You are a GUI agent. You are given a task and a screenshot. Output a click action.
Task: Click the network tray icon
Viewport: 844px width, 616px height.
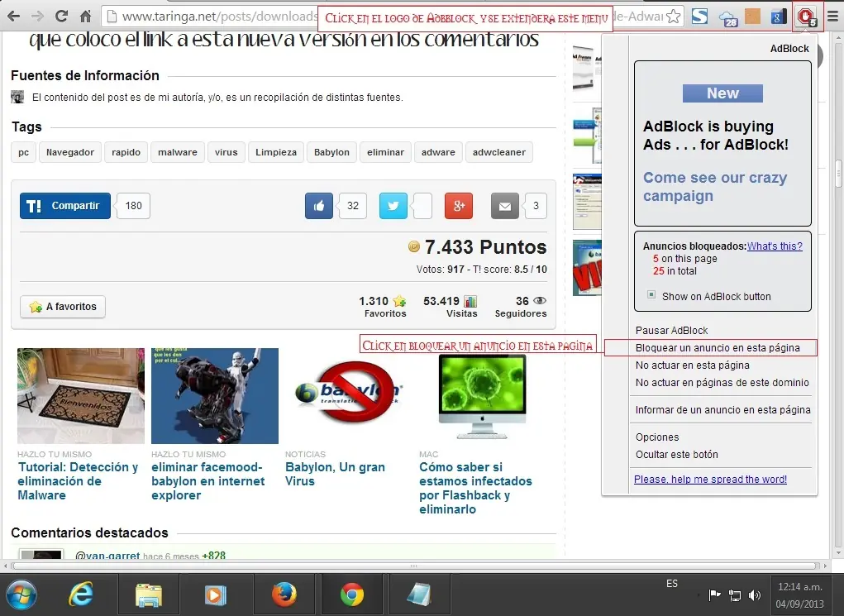click(735, 595)
